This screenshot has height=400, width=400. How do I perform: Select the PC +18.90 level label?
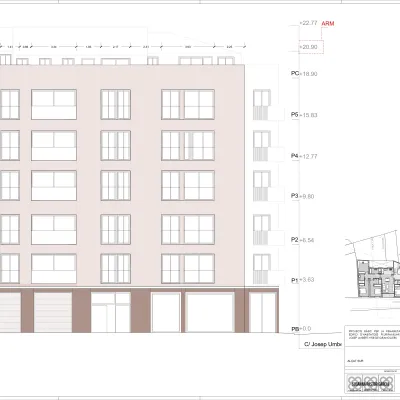(304, 74)
